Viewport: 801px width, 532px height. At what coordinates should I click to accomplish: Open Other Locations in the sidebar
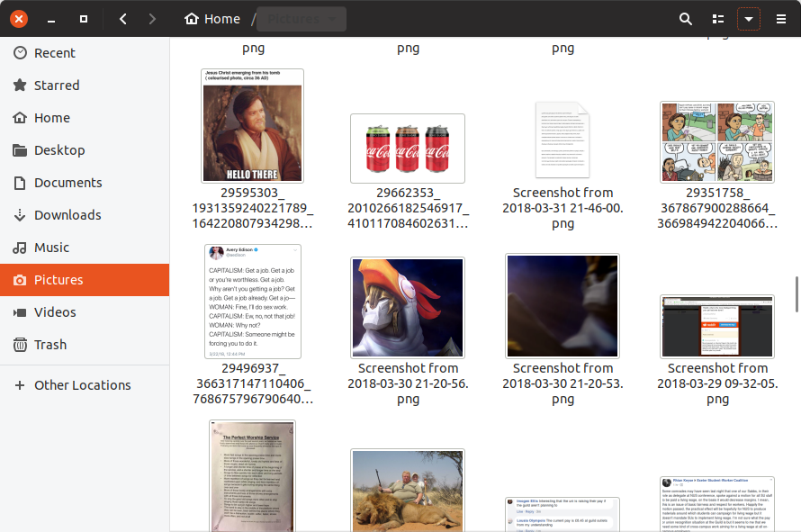(85, 384)
